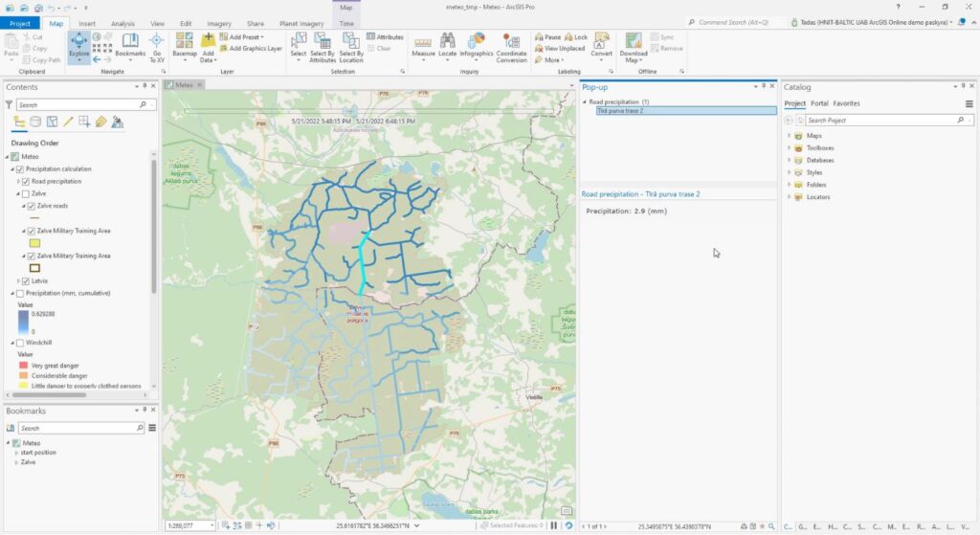Expand the Zalve bookmark group
Viewport: 980px width, 535px height.
[x=16, y=462]
